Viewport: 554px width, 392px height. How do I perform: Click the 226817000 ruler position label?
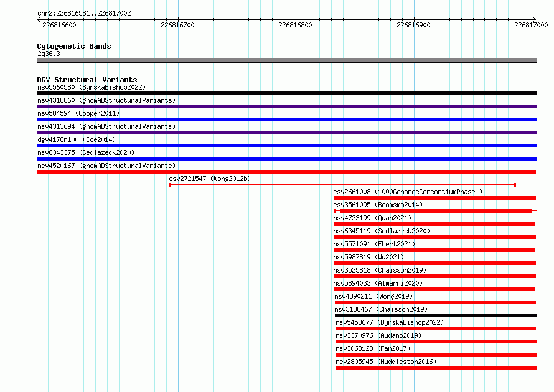point(531,25)
